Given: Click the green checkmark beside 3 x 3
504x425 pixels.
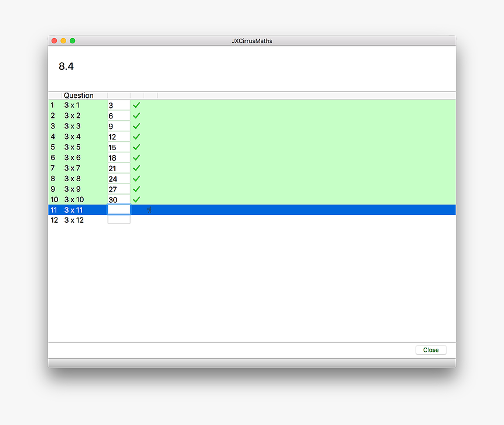Looking at the screenshot, I should [x=136, y=126].
